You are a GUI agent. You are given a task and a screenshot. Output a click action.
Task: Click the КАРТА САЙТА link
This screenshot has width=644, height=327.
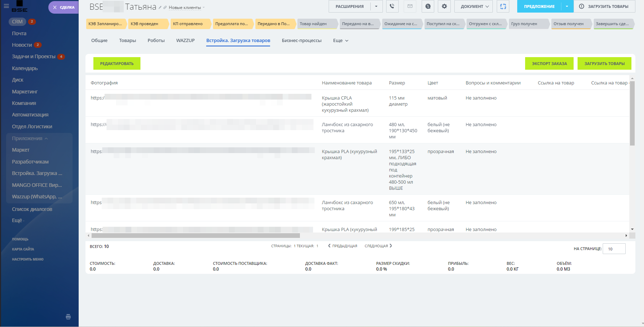(23, 249)
